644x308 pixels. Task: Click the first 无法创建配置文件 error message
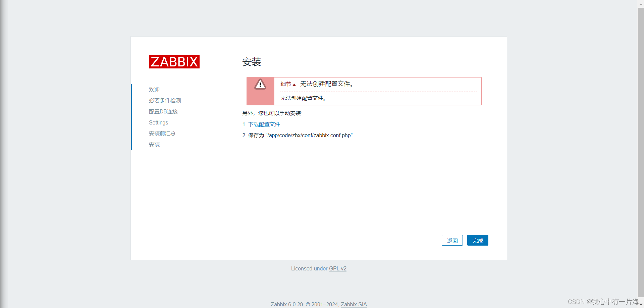[x=327, y=84]
